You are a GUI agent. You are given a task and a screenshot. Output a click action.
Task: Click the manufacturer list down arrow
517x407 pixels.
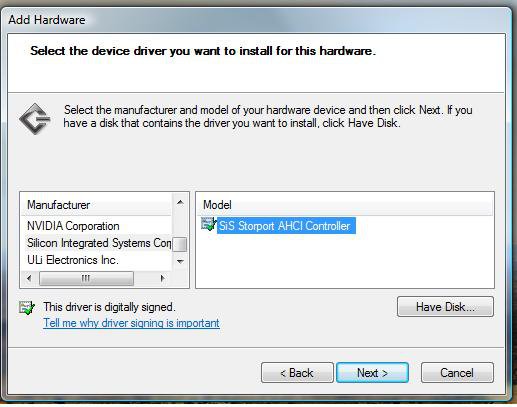coord(180,261)
